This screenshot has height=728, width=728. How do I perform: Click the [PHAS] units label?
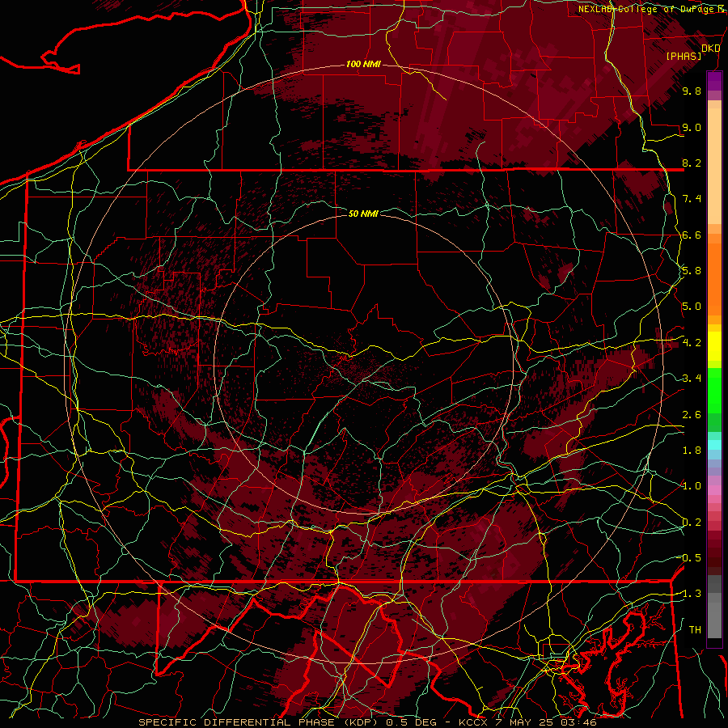(684, 57)
